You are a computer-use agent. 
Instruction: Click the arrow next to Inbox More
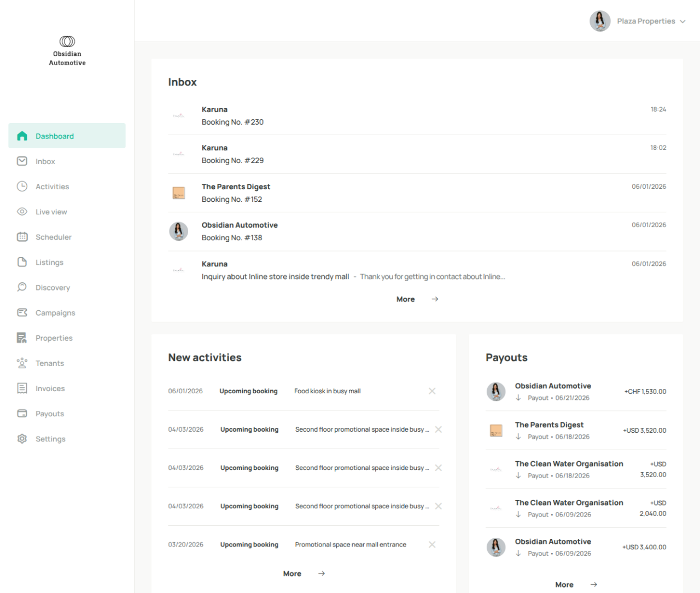(435, 299)
